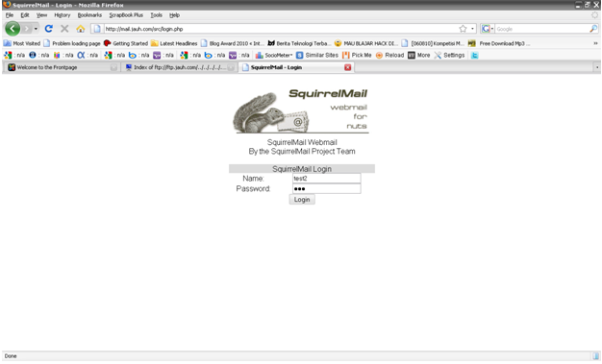The height and width of the screenshot is (364, 602).
Task: Go to the Home page icon
Action: pos(80,29)
